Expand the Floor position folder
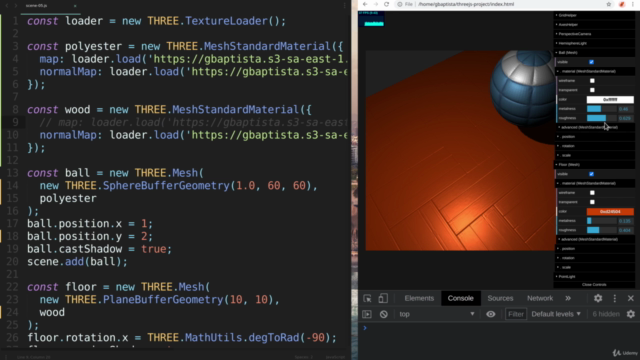The image size is (640, 360). (596, 249)
